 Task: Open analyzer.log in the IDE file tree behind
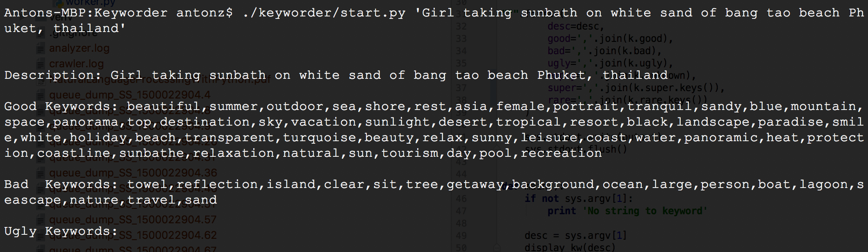click(79, 48)
